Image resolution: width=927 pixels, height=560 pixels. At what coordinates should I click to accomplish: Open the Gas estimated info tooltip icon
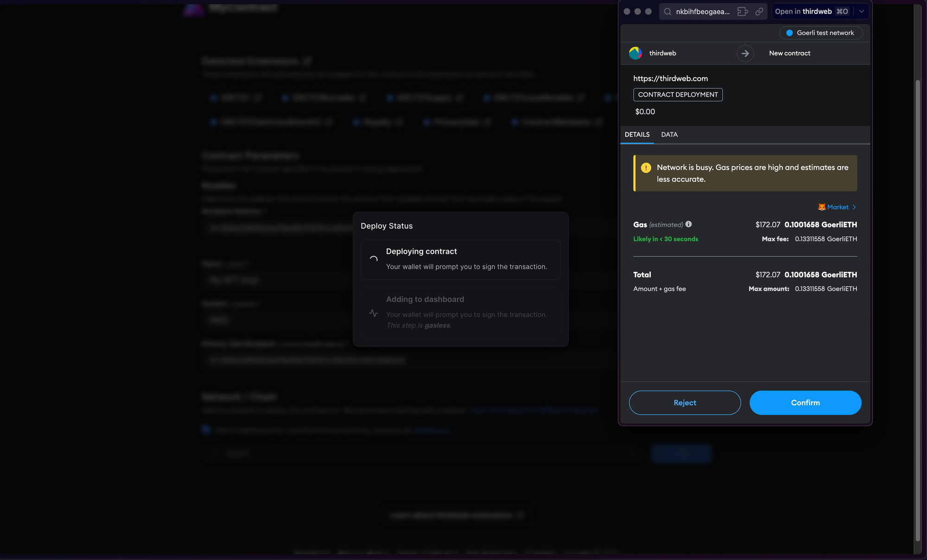click(689, 224)
